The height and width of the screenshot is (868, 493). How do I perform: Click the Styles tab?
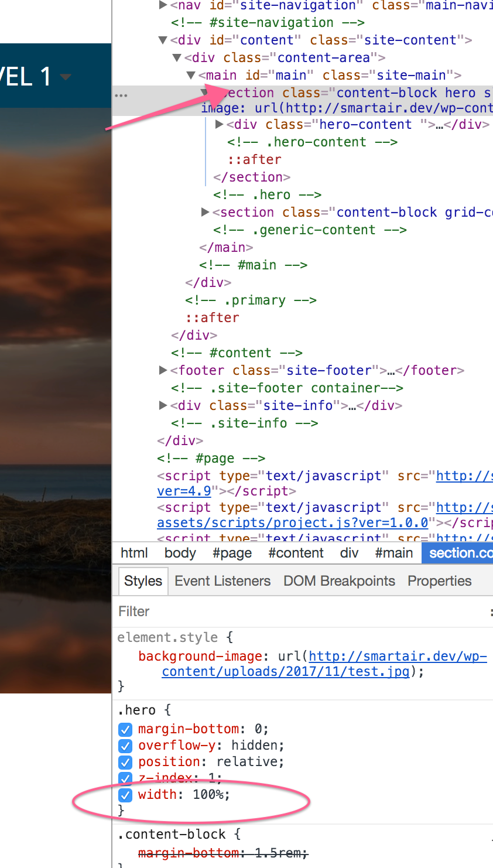tap(143, 580)
